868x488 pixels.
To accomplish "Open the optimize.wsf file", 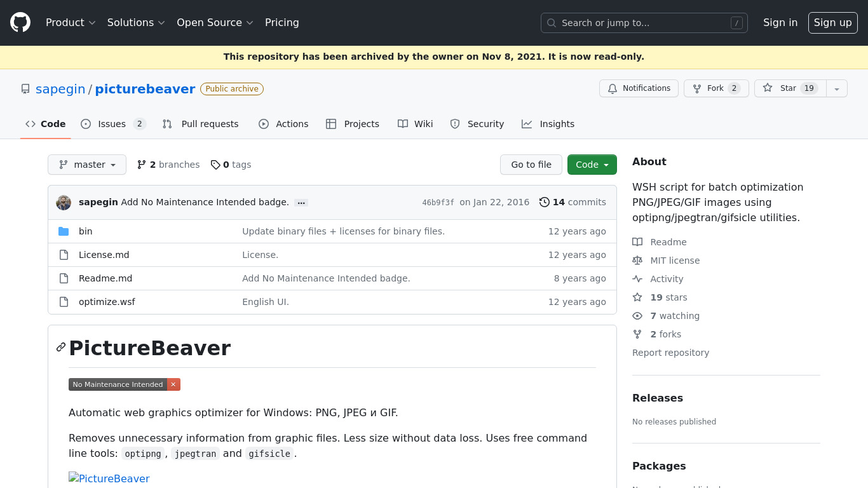I will click(x=107, y=302).
